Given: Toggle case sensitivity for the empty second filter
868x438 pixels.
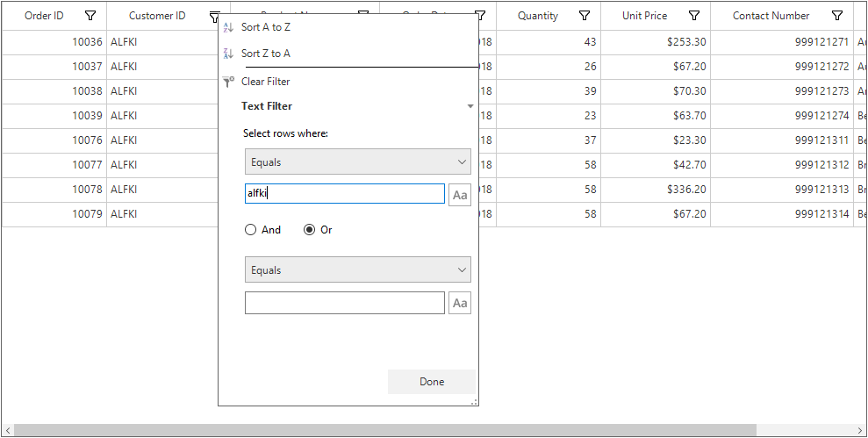Looking at the screenshot, I should pos(460,303).
